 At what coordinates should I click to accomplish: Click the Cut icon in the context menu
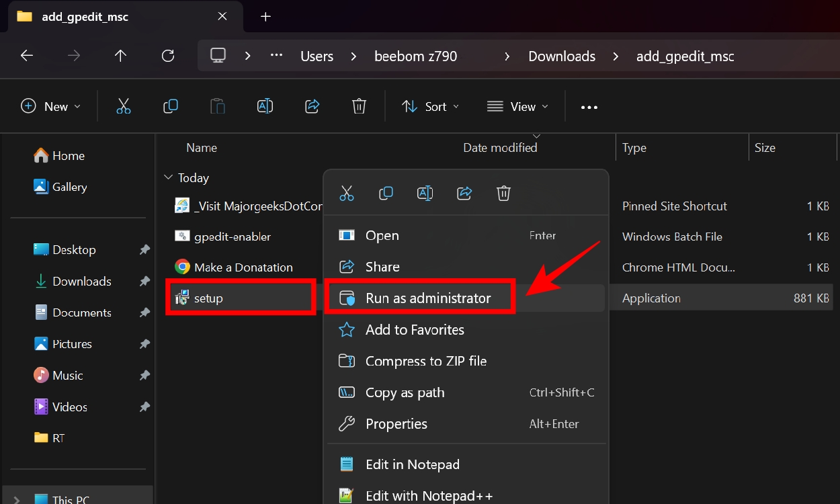click(x=347, y=193)
